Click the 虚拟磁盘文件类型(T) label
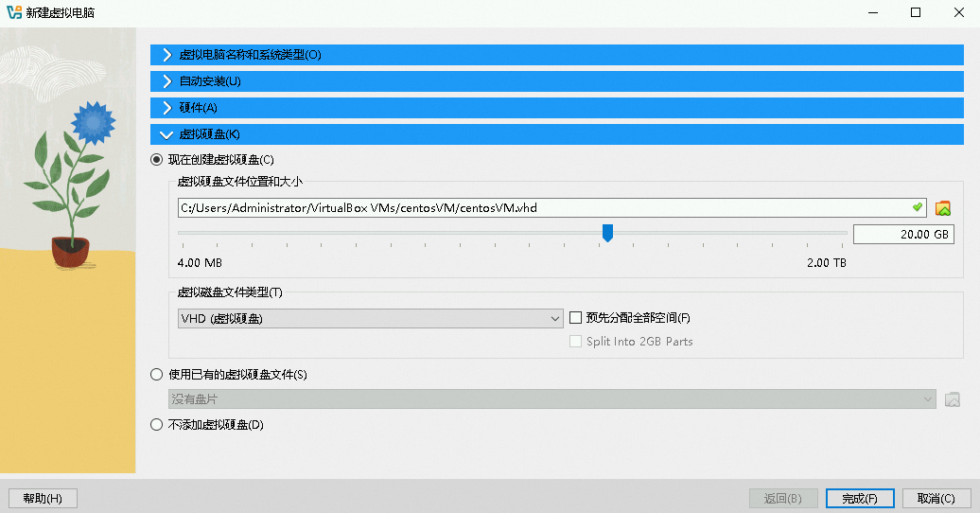Screen dimensions: 980x513 (230, 292)
